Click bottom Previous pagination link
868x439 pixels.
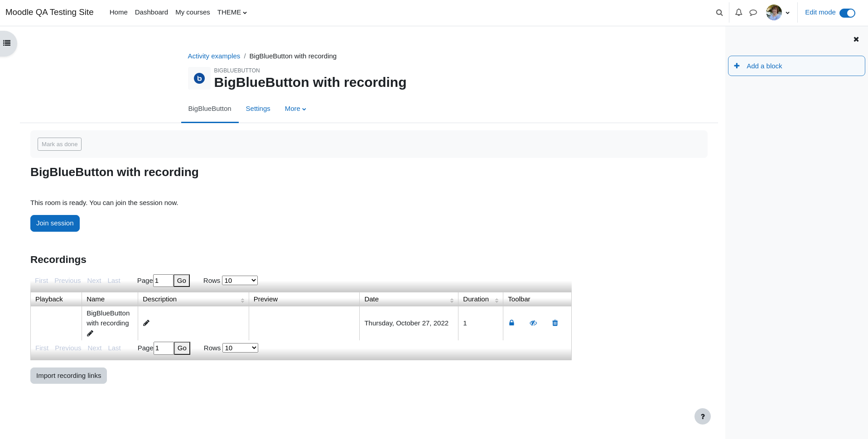pyautogui.click(x=68, y=348)
